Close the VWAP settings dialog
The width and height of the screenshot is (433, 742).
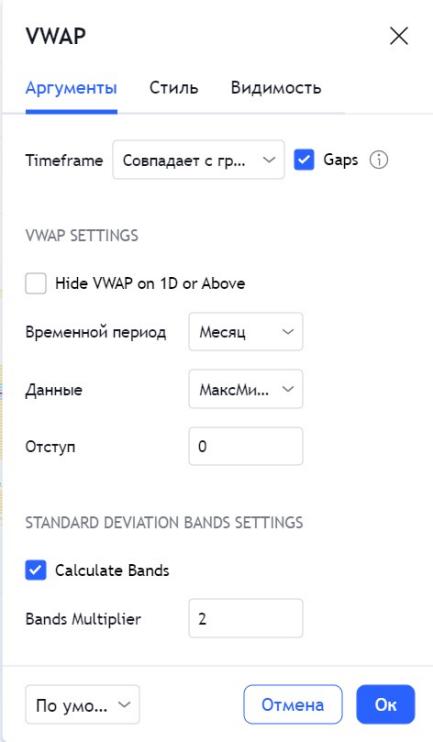[398, 36]
